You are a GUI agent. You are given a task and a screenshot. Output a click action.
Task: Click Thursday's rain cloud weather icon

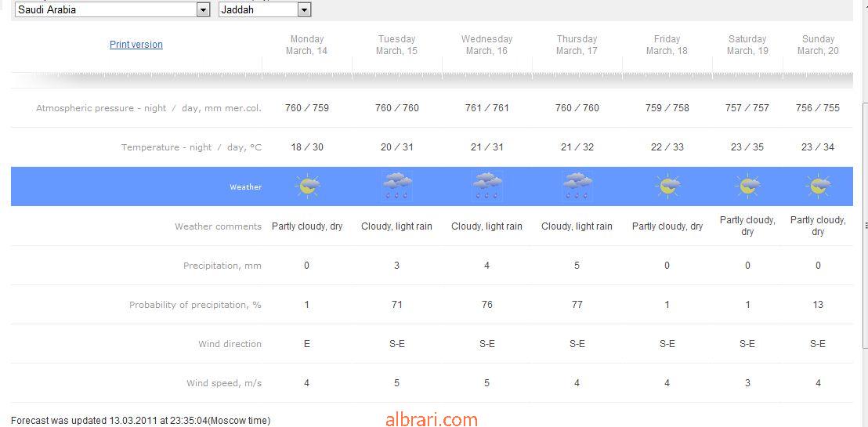577,186
